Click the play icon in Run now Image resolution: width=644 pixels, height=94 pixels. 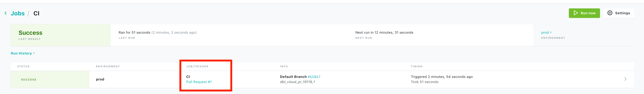575,13
